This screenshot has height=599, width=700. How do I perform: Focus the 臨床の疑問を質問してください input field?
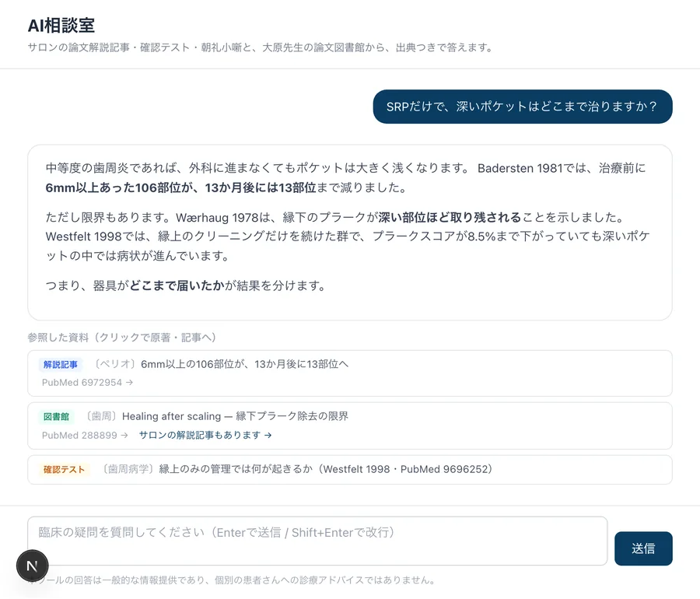pyautogui.click(x=317, y=541)
